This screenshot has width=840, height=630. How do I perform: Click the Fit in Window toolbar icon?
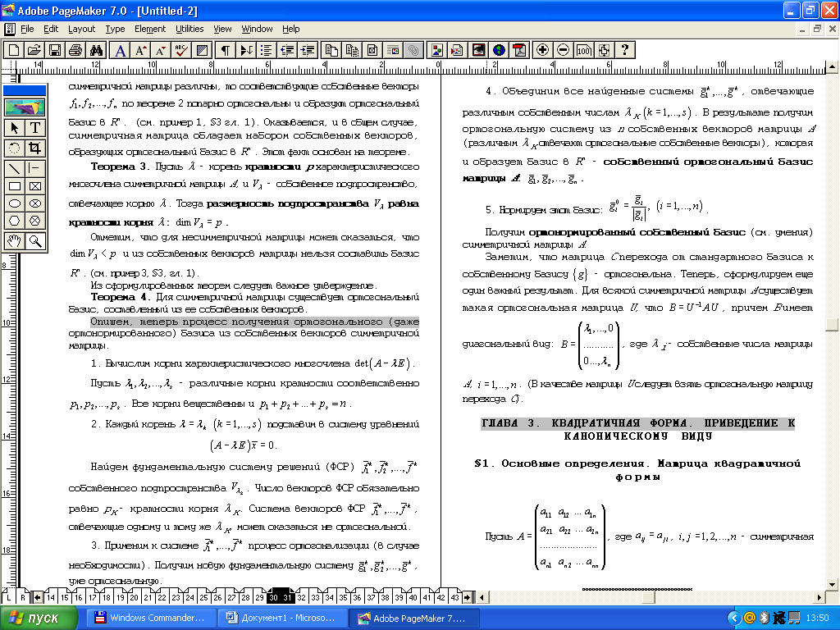tap(604, 50)
